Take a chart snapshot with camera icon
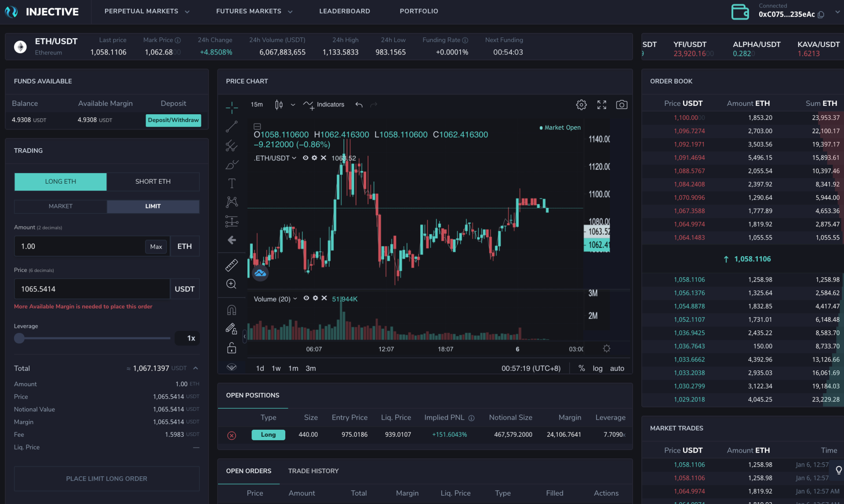 point(621,105)
